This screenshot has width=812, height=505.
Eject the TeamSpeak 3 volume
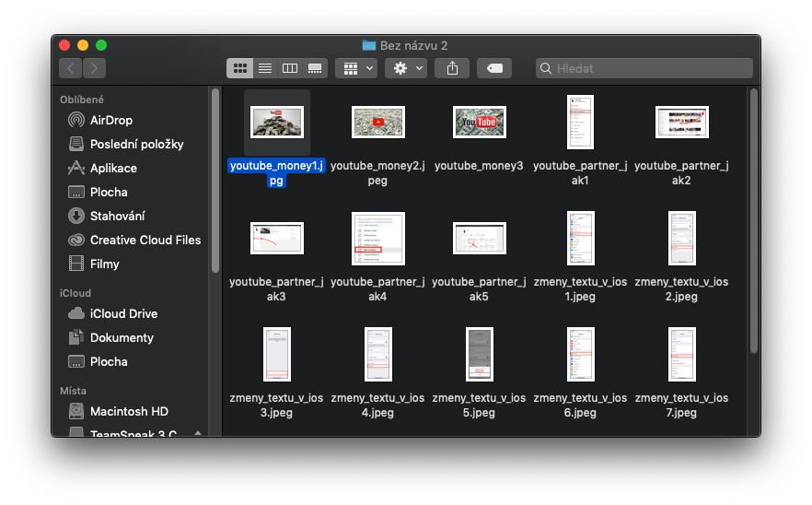point(197,431)
